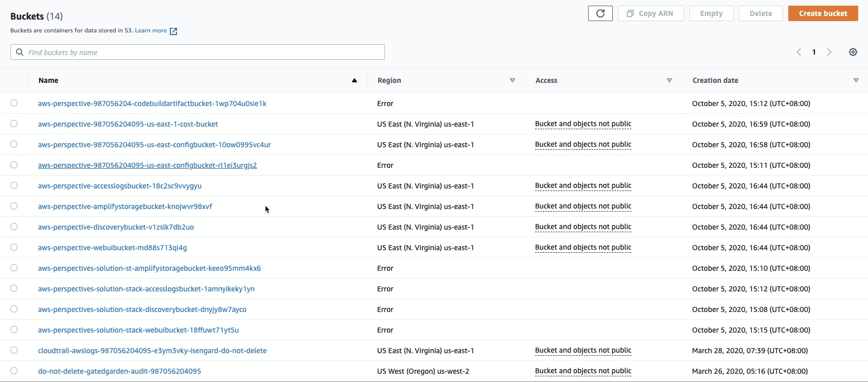Select radio for amplifystoragebucket-keeo95mm4kx6
Screen dimensions: 868x382
[x=14, y=268]
